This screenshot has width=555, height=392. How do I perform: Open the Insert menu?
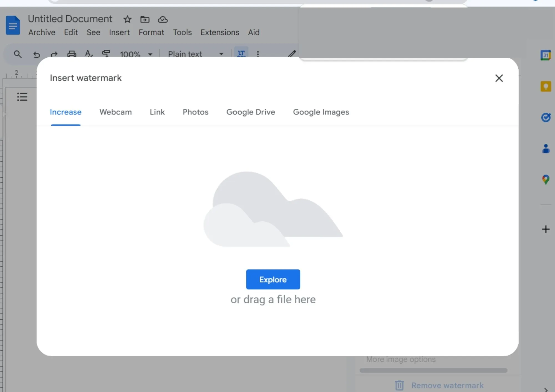pyautogui.click(x=119, y=32)
